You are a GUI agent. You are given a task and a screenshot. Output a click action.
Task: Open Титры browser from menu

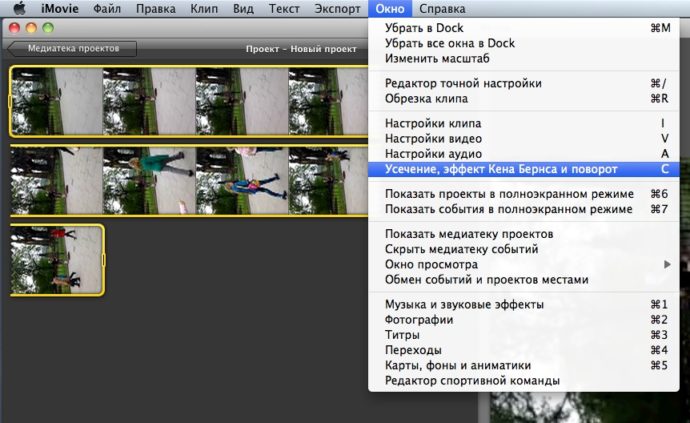coord(524,335)
